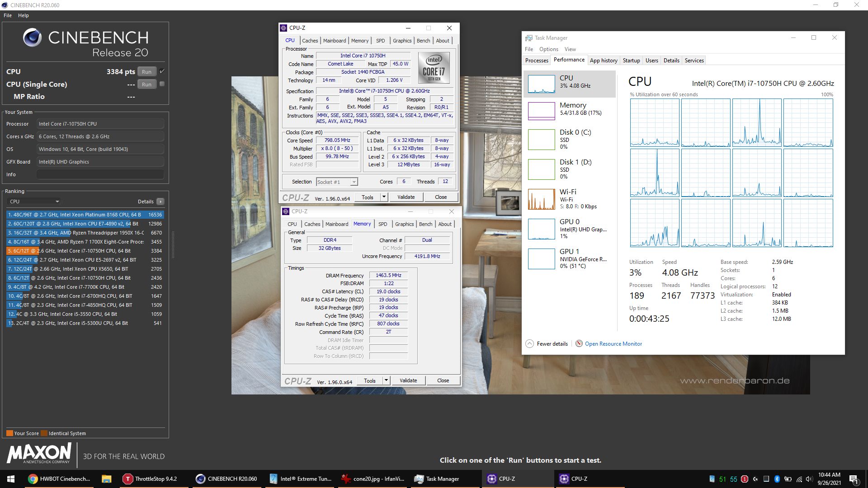Screen dimensions: 868x488
Task: Run the CPU Single Core benchmark
Action: point(146,84)
